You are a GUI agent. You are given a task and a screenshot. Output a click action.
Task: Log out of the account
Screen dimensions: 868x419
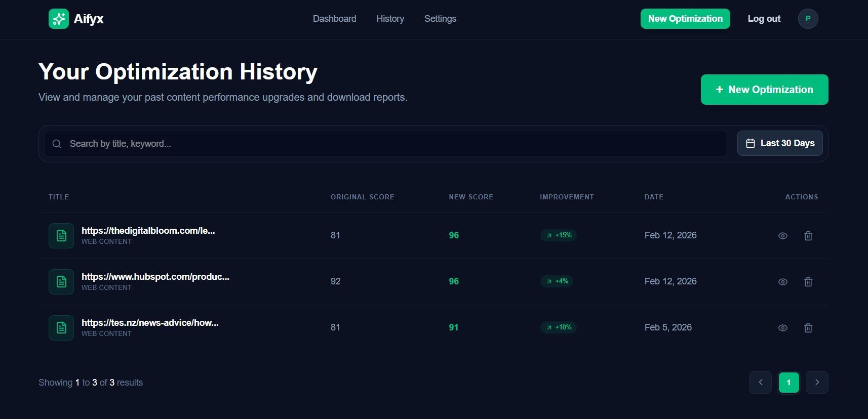(764, 19)
